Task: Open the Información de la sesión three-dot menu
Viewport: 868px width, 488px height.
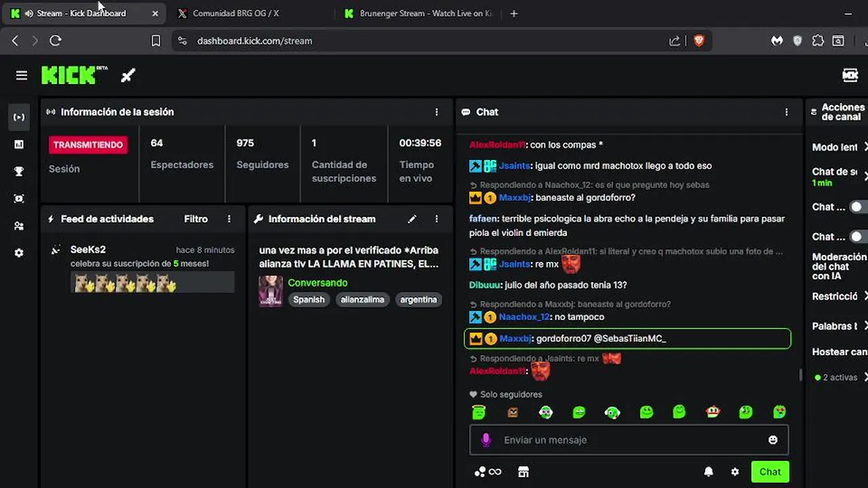Action: tap(437, 112)
